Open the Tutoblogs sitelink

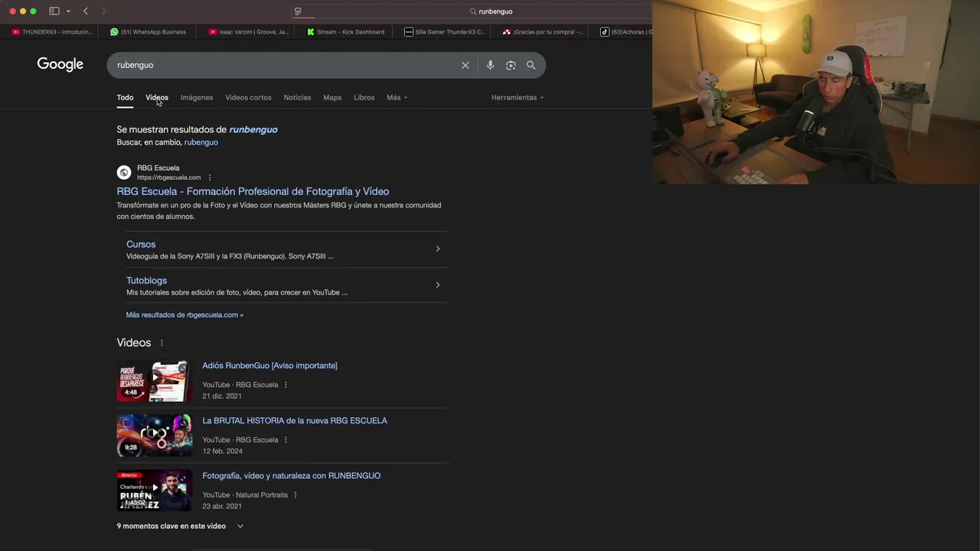tap(146, 281)
